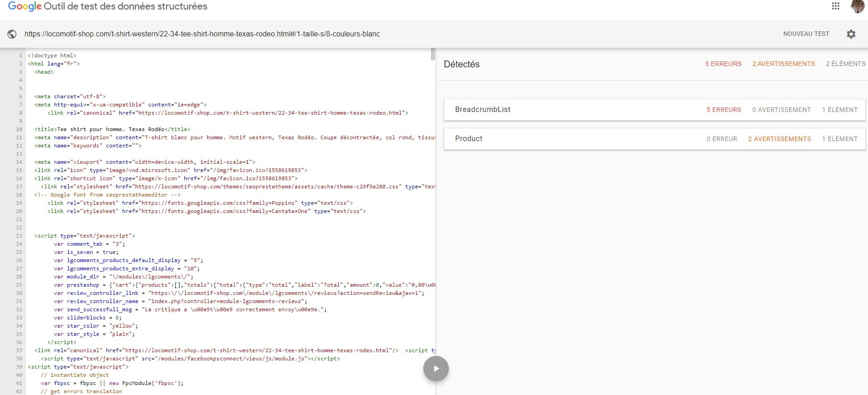Open the user account avatar
Screen dimensions: 868x395
tap(858, 6)
